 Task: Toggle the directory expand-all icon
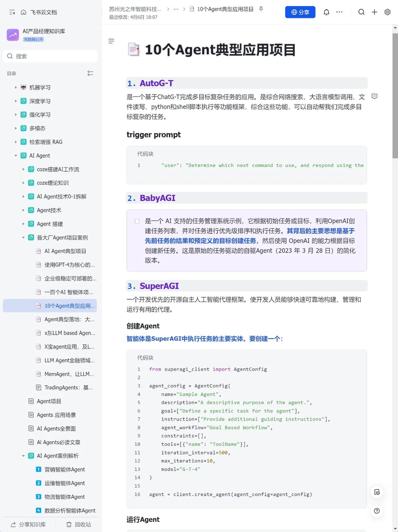point(90,73)
